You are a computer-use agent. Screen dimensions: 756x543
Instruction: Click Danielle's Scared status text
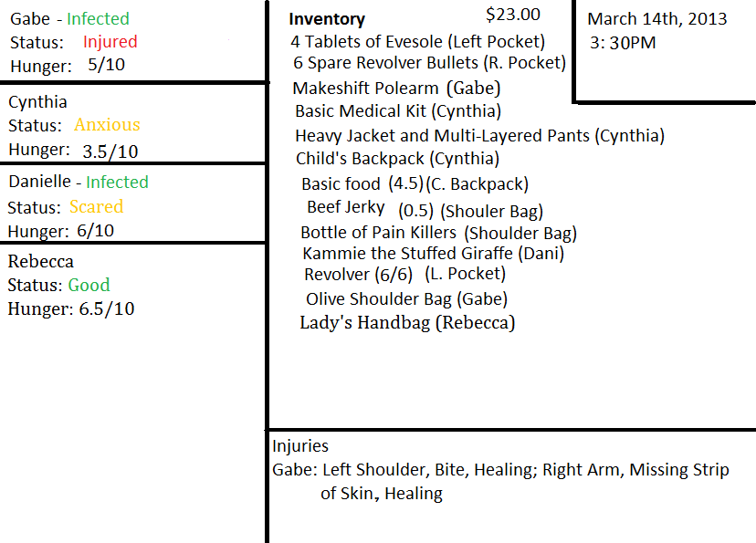[x=96, y=206]
